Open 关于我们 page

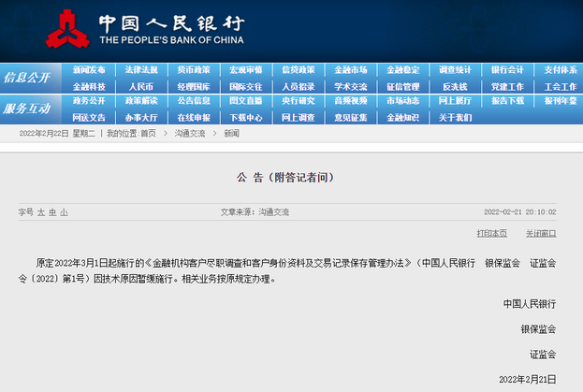click(x=455, y=118)
